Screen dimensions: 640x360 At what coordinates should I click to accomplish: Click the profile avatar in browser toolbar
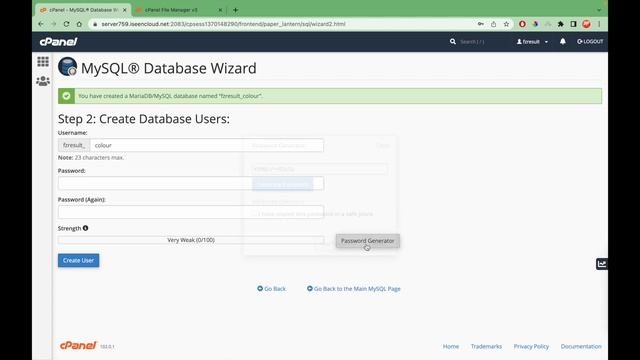(587, 24)
